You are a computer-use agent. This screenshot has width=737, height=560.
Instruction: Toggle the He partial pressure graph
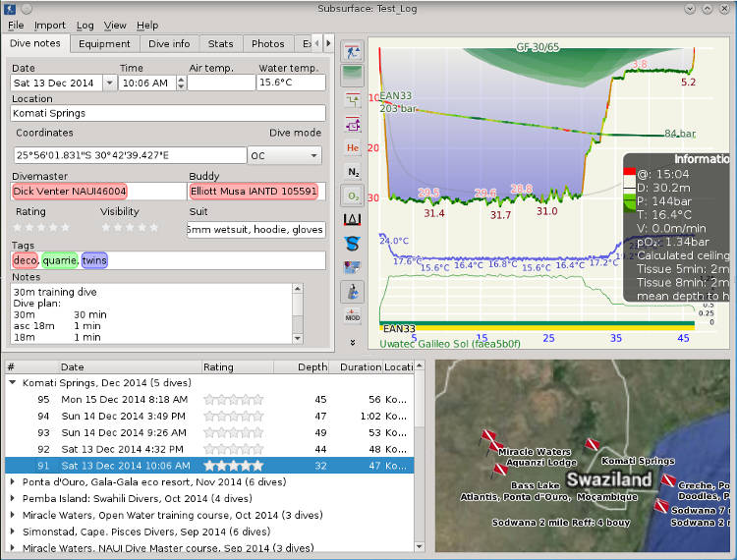click(x=352, y=147)
